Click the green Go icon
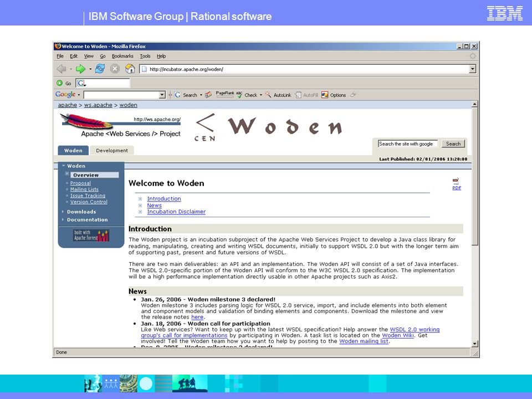Image resolution: width=532 pixels, height=399 pixels. pyautogui.click(x=60, y=83)
